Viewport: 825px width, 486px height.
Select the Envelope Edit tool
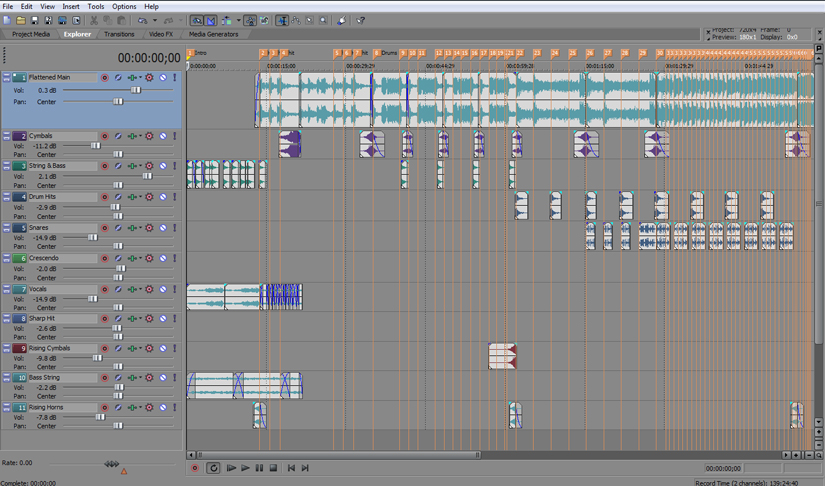click(296, 21)
